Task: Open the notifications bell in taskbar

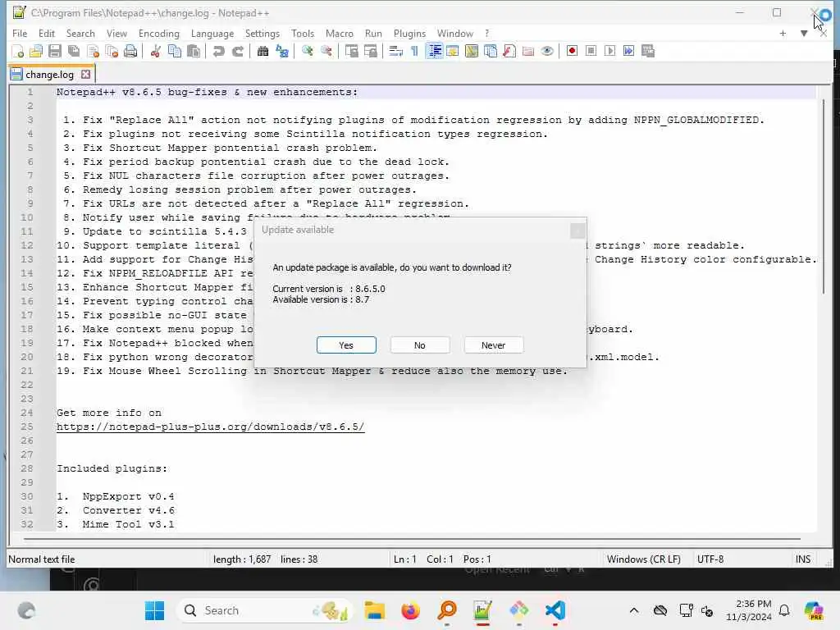Action: (784, 610)
